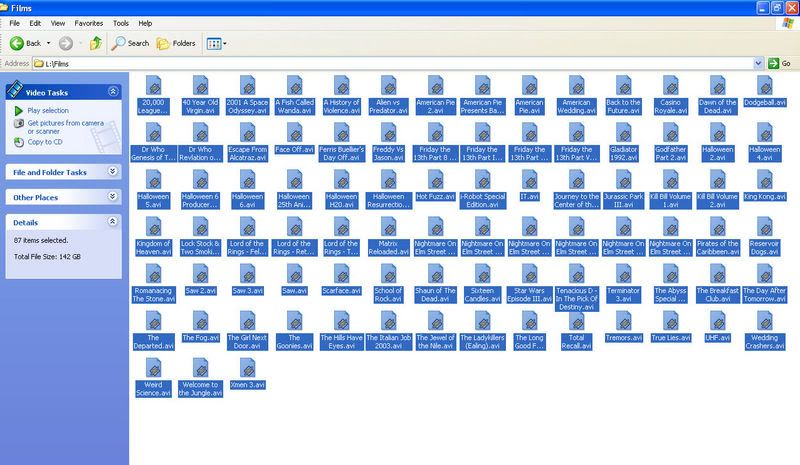Select Escape From Alcatraz.avi icon
Viewport: 800px width, 465px height.
tap(247, 133)
